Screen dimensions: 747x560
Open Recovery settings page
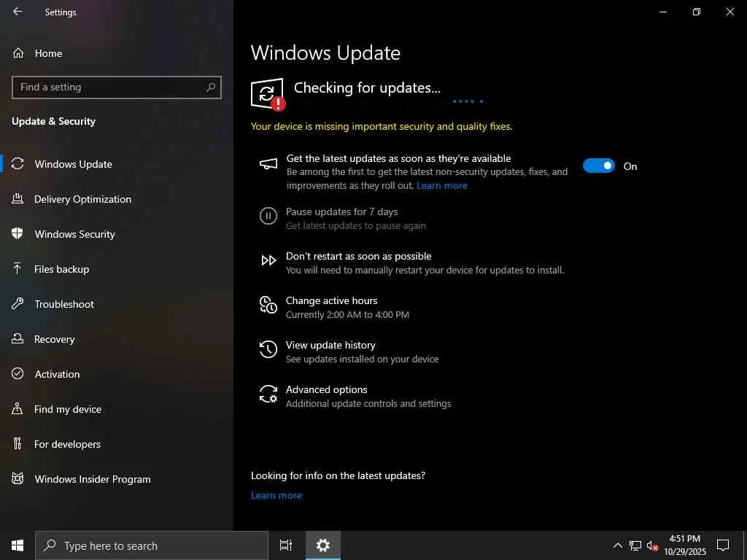[x=117, y=339]
